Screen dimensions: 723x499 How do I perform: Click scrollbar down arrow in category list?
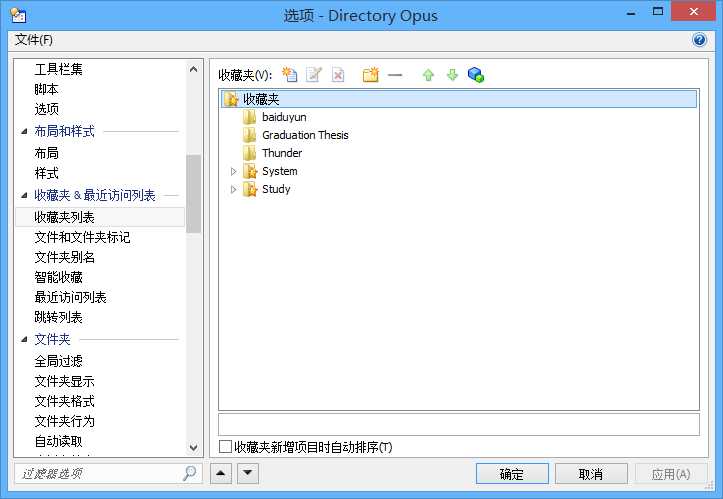[194, 447]
